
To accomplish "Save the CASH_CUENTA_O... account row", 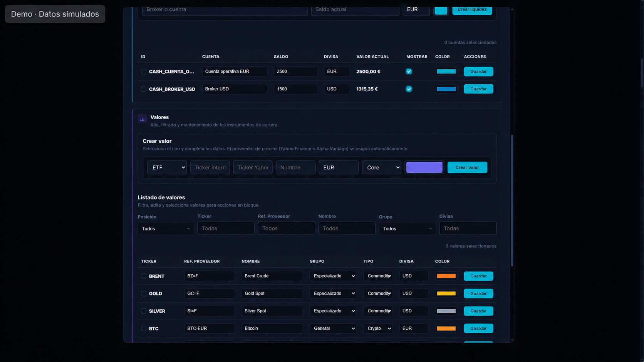I will (478, 72).
